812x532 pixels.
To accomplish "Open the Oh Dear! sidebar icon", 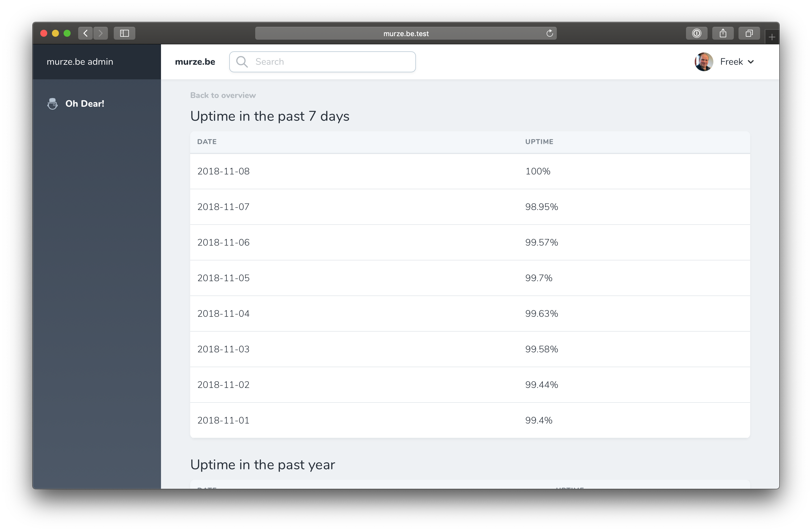I will [52, 104].
